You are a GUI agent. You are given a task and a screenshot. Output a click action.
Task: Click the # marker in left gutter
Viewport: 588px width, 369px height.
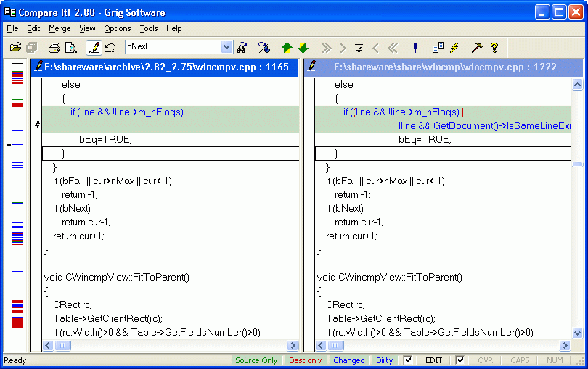(37, 125)
